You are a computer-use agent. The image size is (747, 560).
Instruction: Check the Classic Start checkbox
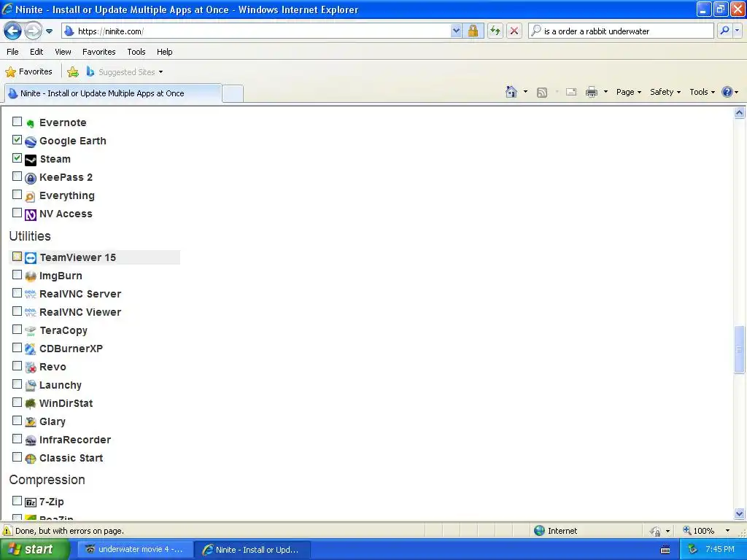(x=18, y=457)
